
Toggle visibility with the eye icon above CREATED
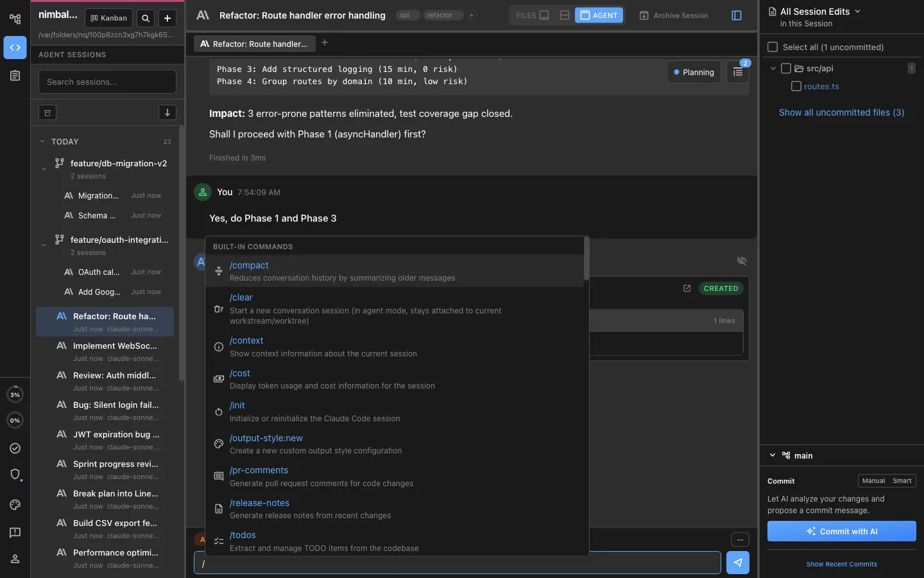[x=742, y=261]
